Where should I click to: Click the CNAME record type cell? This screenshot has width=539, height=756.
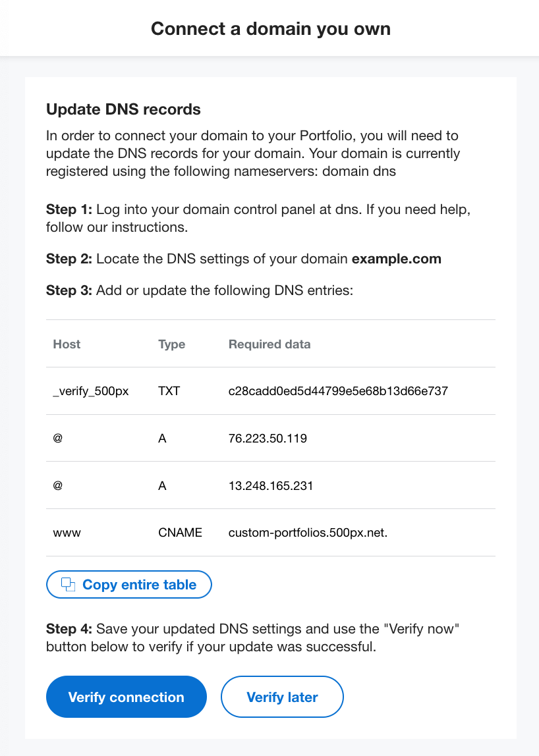pos(180,532)
